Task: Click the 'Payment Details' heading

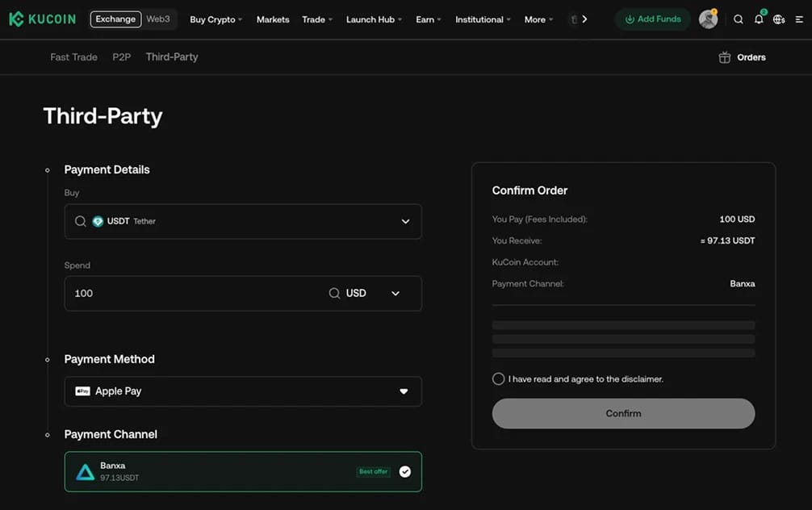Action: tap(107, 169)
